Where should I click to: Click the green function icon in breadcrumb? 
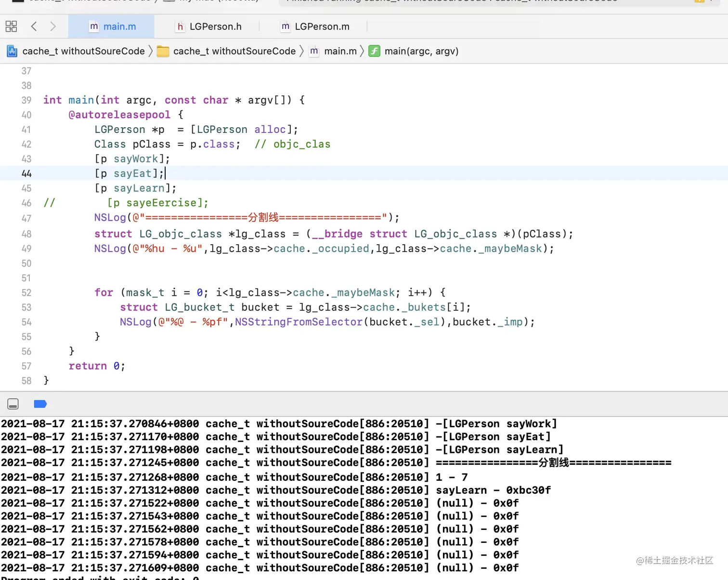coord(374,51)
